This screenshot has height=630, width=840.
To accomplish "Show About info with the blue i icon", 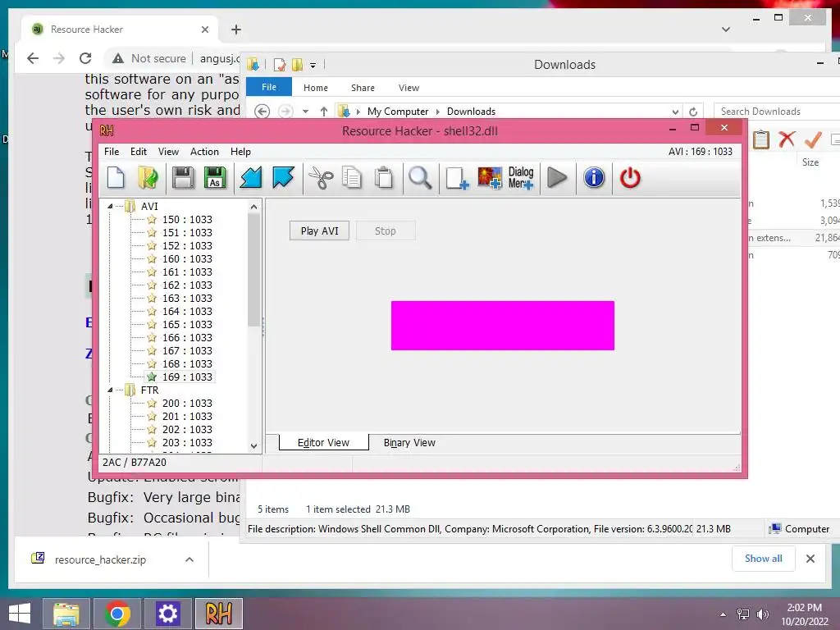I will click(594, 178).
